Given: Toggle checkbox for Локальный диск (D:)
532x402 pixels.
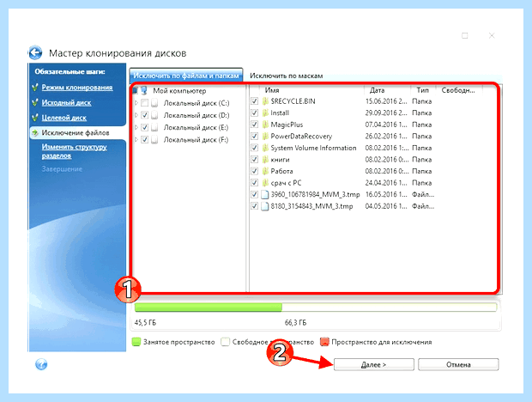Looking at the screenshot, I should [144, 115].
